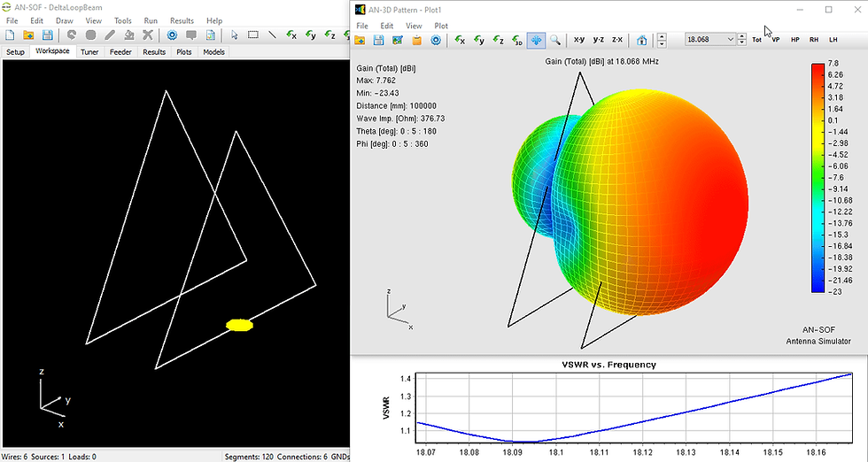
Task: Select the arrow pointer tool in AN-SOF
Action: [x=234, y=35]
